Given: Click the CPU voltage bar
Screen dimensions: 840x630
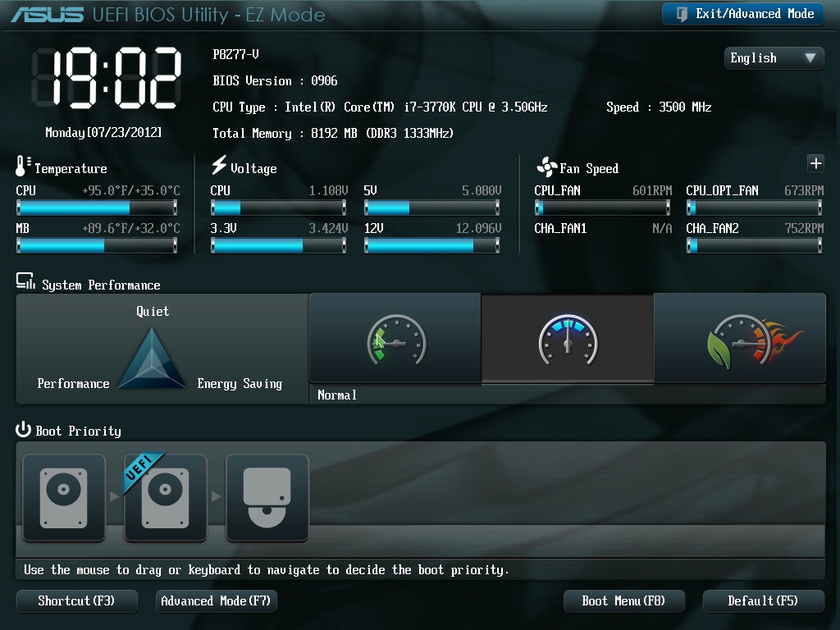Looking at the screenshot, I should point(279,208).
